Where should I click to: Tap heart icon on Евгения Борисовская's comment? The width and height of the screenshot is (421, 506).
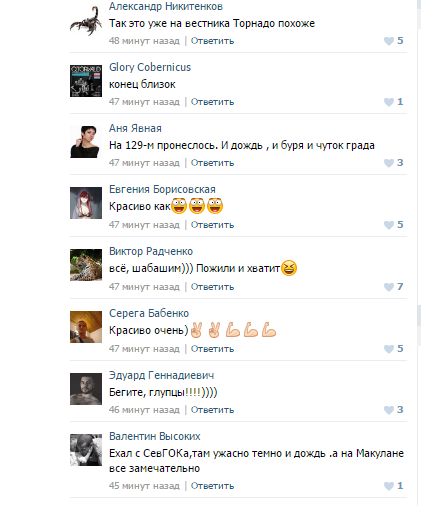[x=389, y=225]
